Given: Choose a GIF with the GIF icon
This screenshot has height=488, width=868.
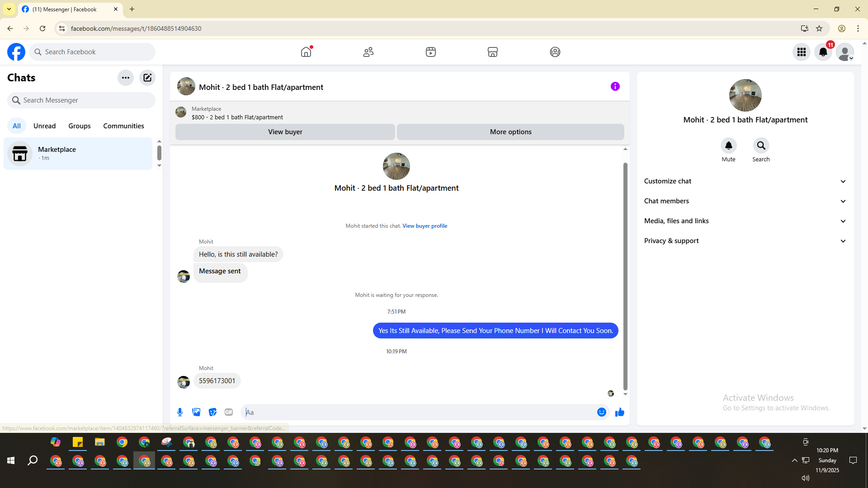Looking at the screenshot, I should [229, 412].
